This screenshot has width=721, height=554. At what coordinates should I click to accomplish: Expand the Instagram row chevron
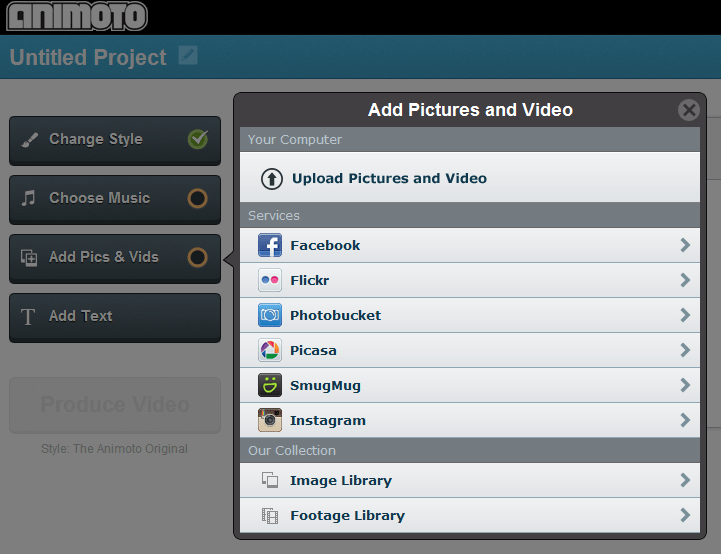685,420
